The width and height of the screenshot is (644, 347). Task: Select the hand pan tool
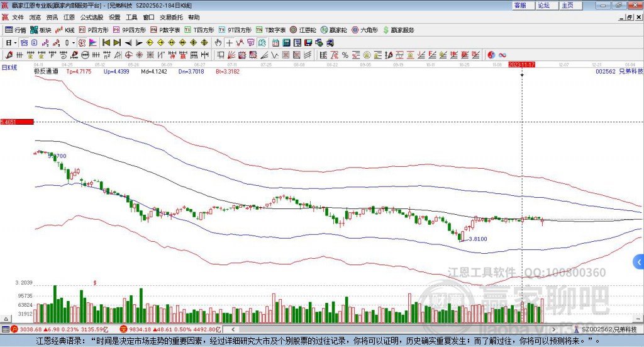218,43
